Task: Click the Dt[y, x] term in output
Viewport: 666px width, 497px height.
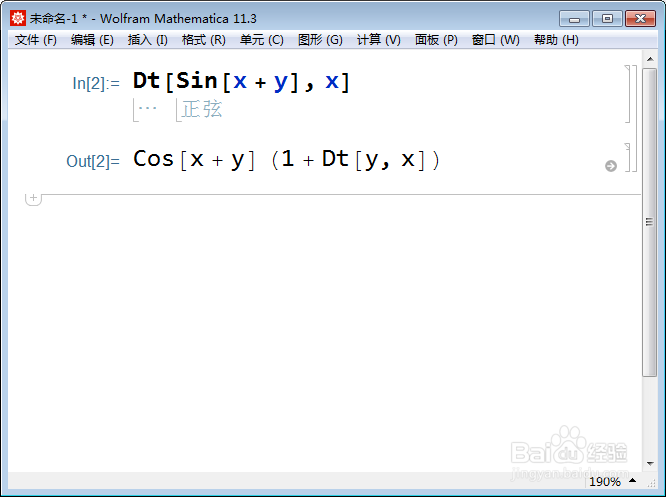Action: [374, 160]
